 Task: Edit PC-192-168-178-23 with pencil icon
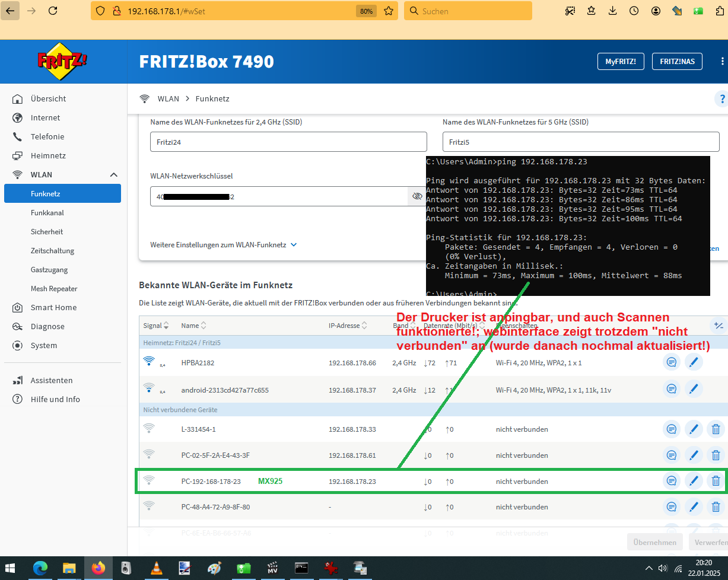pos(693,482)
